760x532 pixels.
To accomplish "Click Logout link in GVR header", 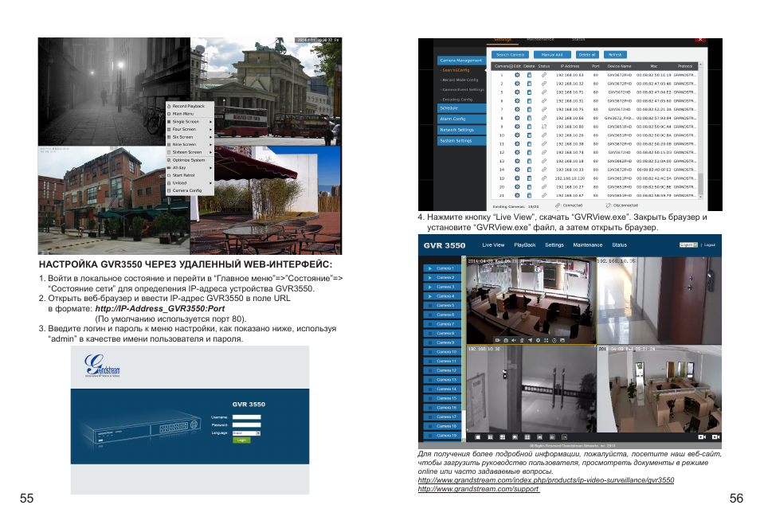I will point(710,245).
